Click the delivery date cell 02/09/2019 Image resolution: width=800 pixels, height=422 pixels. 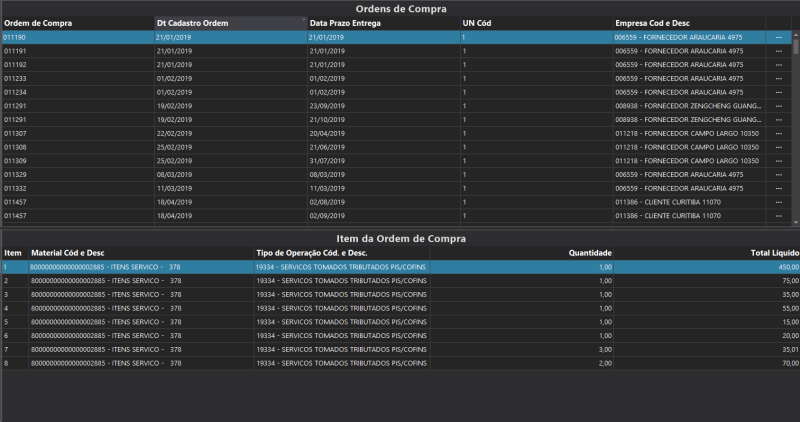[384, 216]
